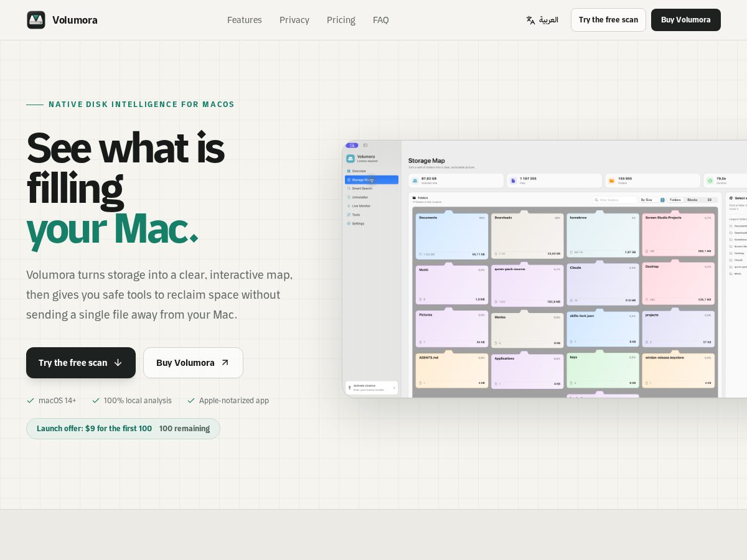Go to Privacy in top navigation

[x=294, y=20]
